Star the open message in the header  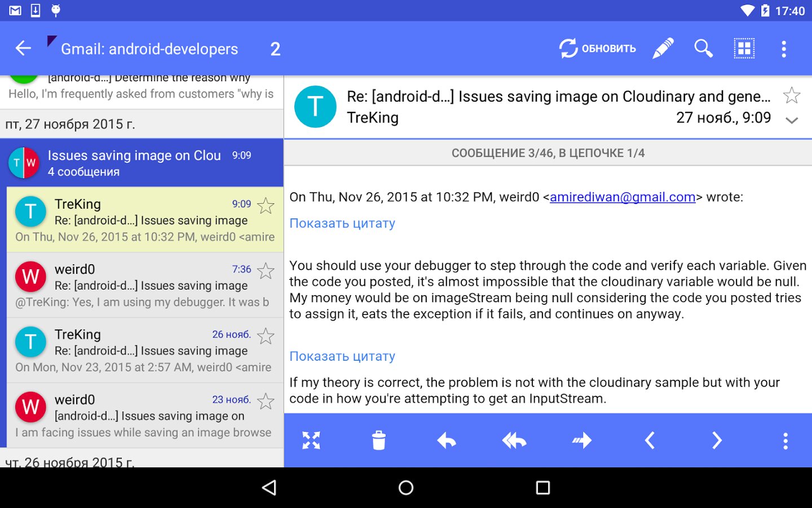point(792,95)
